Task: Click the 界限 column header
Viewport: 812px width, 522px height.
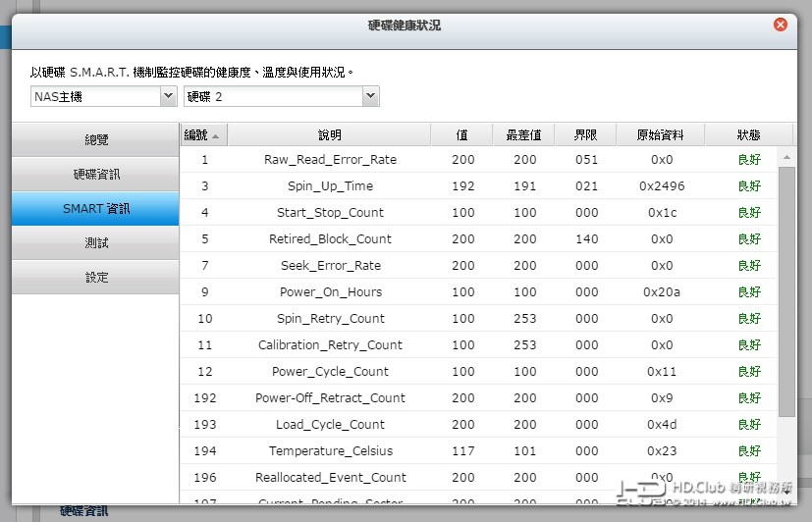Action: (x=586, y=135)
